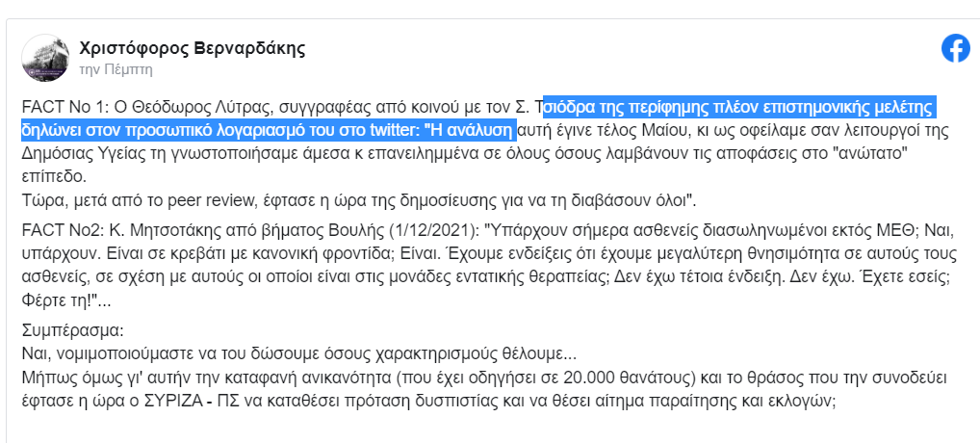The width and height of the screenshot is (980, 443).
Task: Click Χριστόφορος Βερναρδάκης profile avatar
Action: point(45,58)
